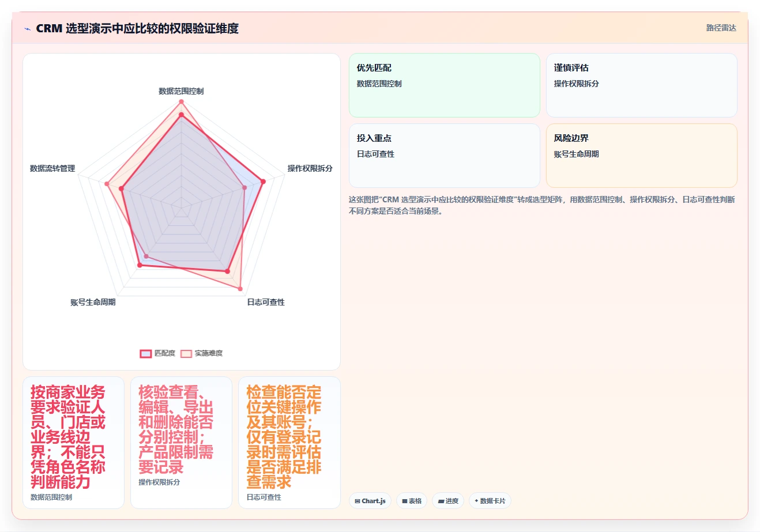Toggle the 实施难度 legend item
760x532 pixels.
point(201,353)
